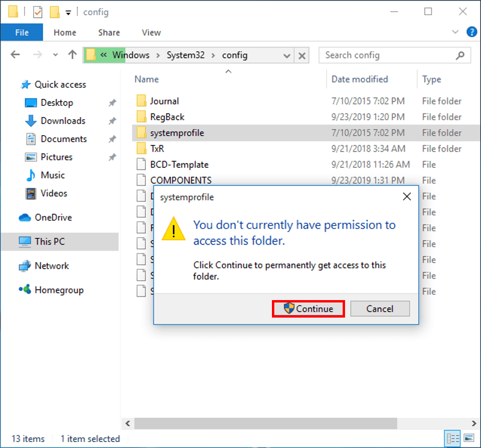Select the BCD-Template file
Screen dimensions: 481x448
pyautogui.click(x=179, y=165)
